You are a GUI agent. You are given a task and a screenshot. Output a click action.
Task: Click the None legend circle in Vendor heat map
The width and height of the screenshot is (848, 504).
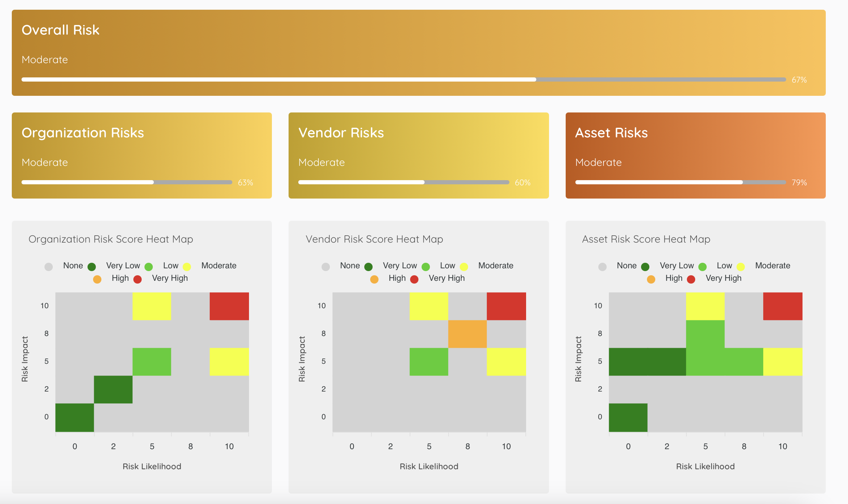(x=326, y=267)
